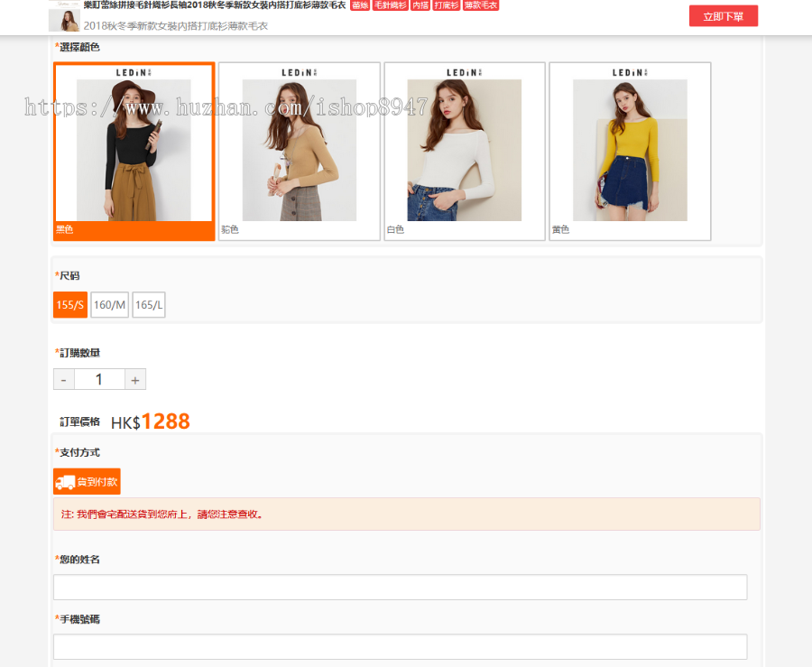Image resolution: width=812 pixels, height=667 pixels.
Task: Click the 您的姓名 name input field
Action: tap(400, 588)
